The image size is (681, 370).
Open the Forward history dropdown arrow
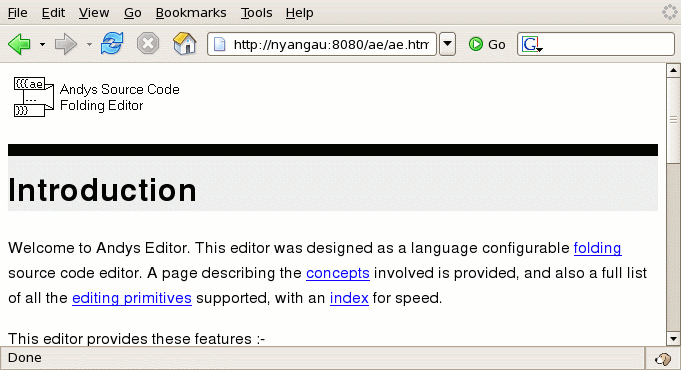[89, 44]
